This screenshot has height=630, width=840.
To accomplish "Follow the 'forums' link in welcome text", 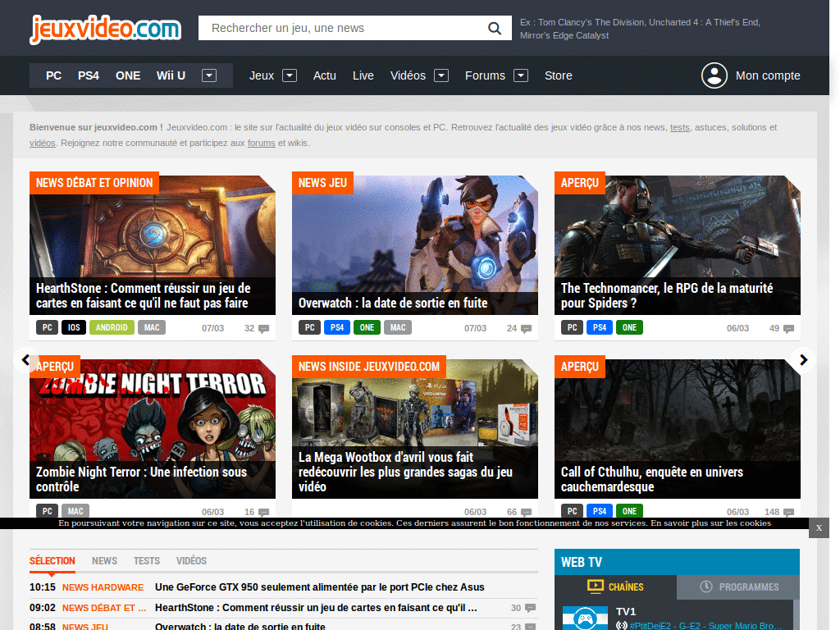I will 262,143.
